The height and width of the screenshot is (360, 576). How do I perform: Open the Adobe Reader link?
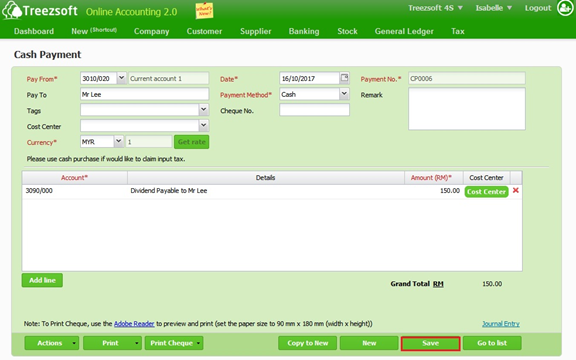(x=134, y=324)
